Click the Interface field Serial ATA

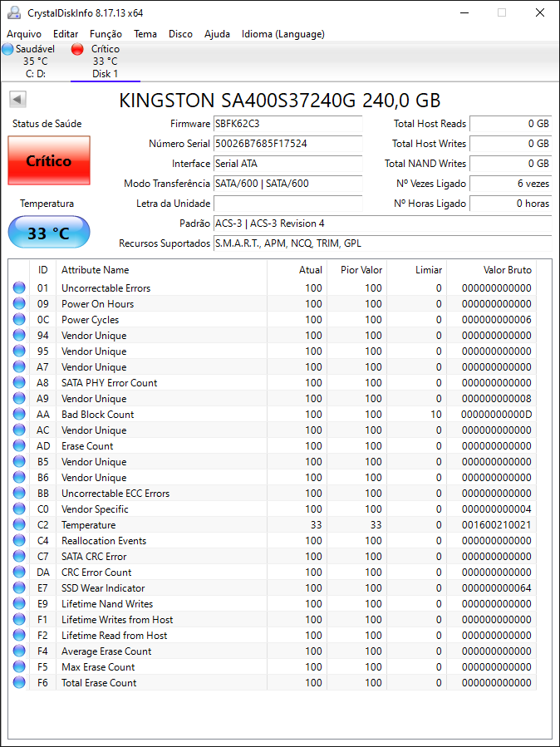[x=287, y=164]
